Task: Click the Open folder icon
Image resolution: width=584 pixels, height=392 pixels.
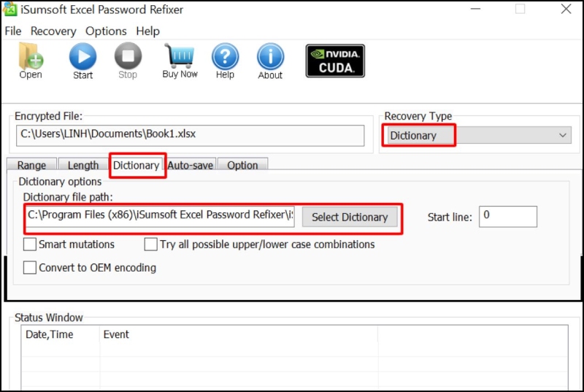Action: pyautogui.click(x=31, y=57)
